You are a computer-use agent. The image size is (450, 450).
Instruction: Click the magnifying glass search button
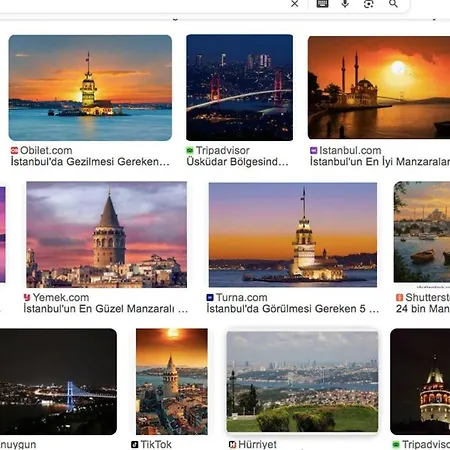[393, 4]
